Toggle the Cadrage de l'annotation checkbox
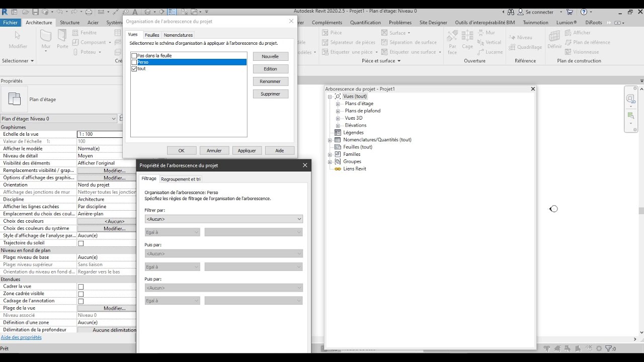Screen dimensions: 644x362 pyautogui.click(x=80, y=301)
